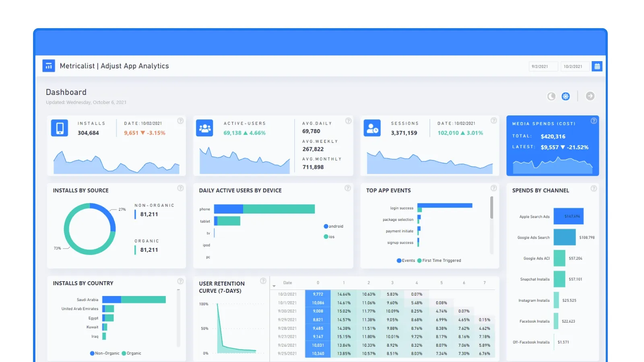Viewport: 644px width, 362px height.
Task: Open help for Top App Events
Action: (493, 188)
